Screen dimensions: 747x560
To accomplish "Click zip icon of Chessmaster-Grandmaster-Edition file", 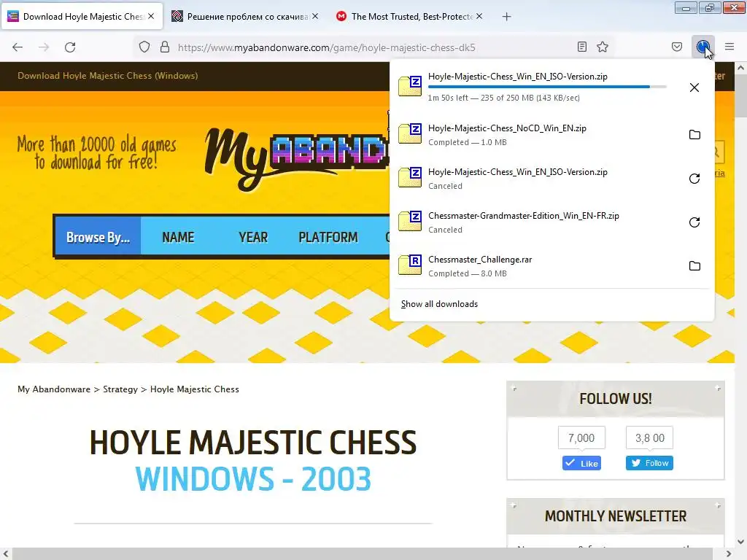I will coord(410,222).
